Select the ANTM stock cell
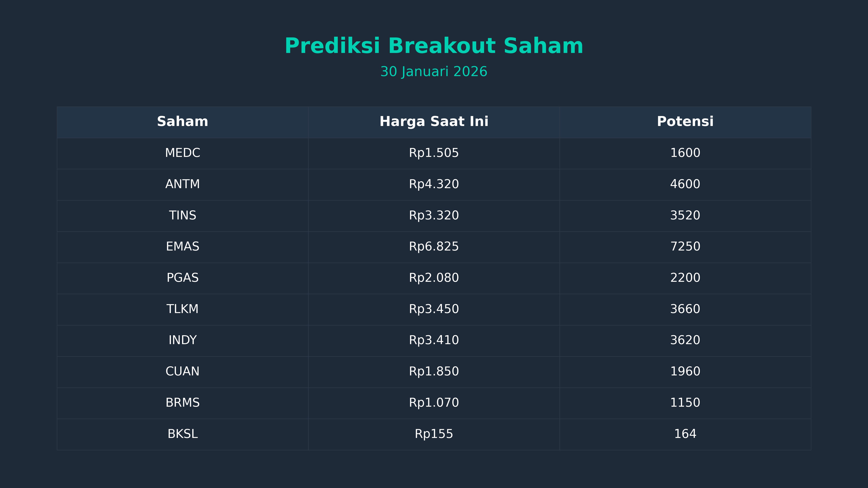Image resolution: width=868 pixels, height=488 pixels. click(182, 184)
